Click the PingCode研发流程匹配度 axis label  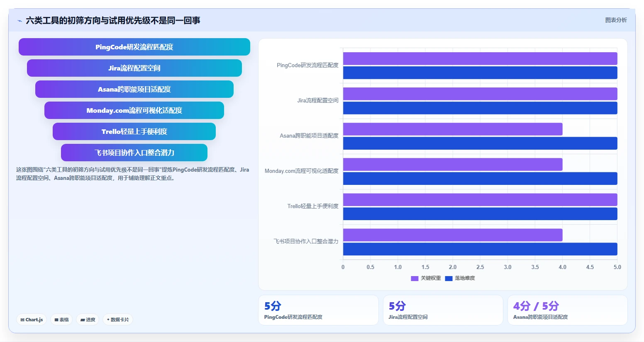(x=307, y=65)
